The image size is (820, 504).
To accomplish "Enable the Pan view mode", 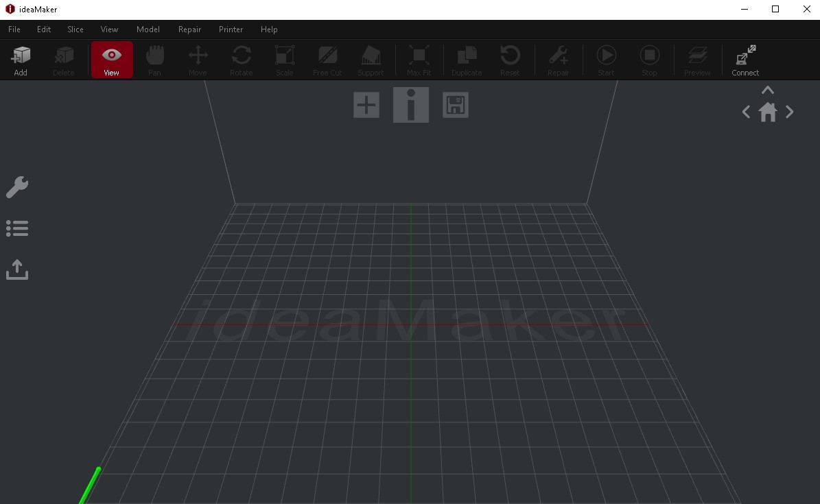I will (154, 59).
